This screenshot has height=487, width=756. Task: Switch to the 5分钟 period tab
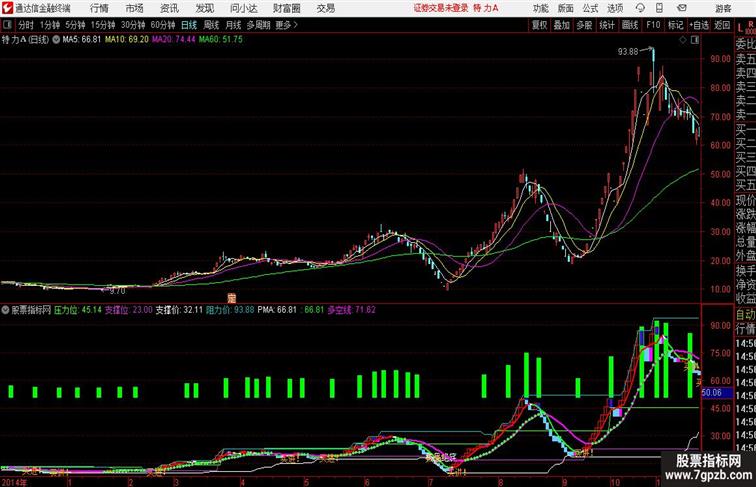[x=75, y=25]
